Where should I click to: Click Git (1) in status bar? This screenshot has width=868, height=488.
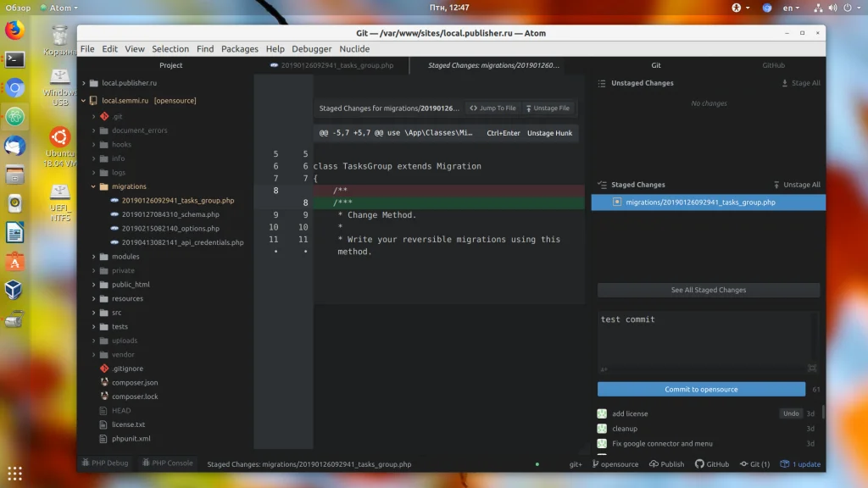pyautogui.click(x=754, y=464)
